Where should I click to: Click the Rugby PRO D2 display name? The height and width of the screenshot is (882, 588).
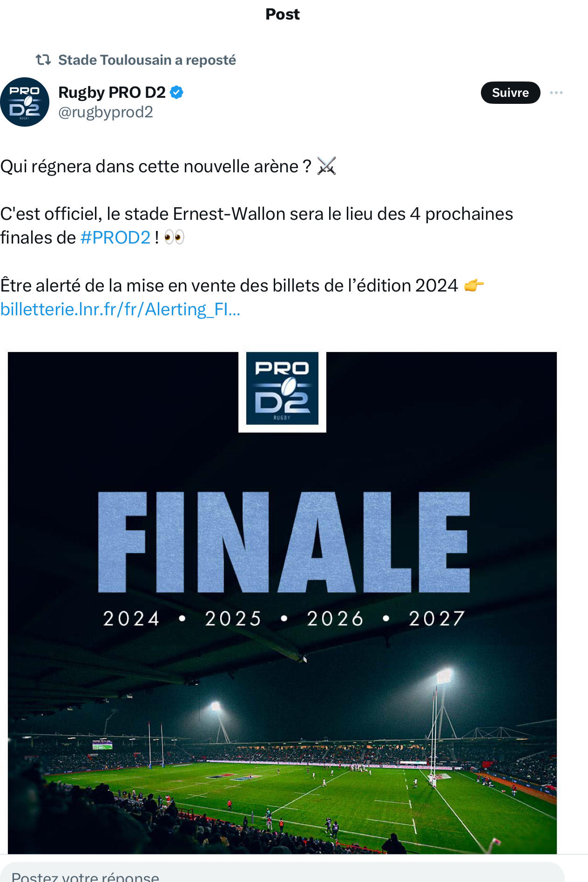(112, 92)
